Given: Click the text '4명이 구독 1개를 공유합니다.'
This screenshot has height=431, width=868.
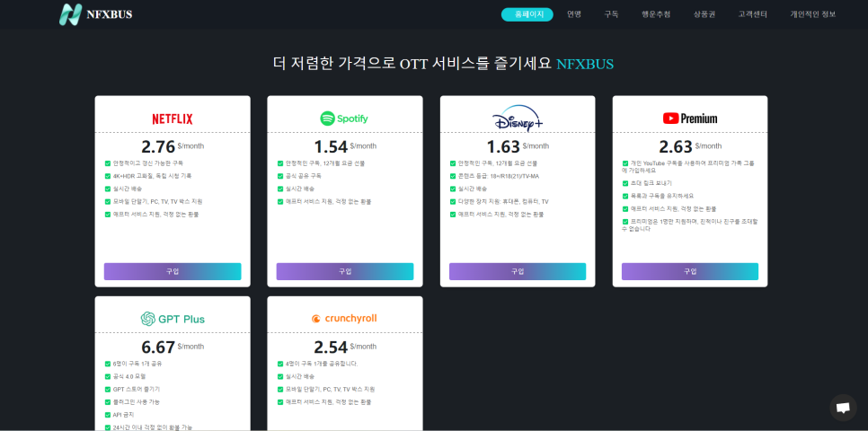Looking at the screenshot, I should click(x=322, y=364).
